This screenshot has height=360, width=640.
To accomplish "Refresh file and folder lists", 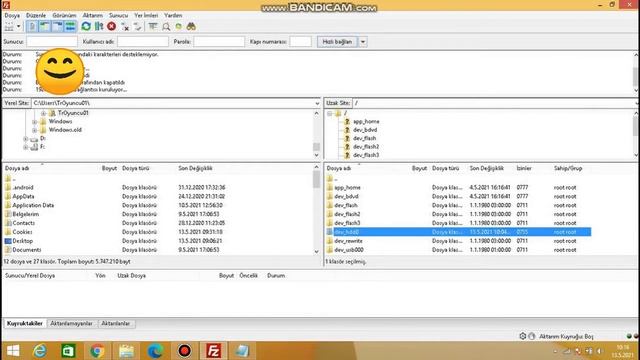I will point(86,27).
